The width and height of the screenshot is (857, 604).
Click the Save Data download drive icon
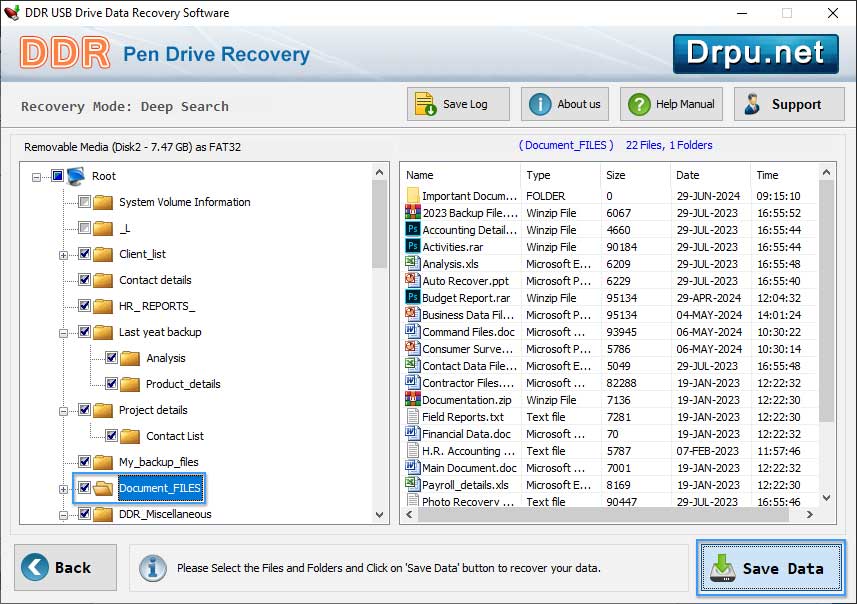coord(723,567)
